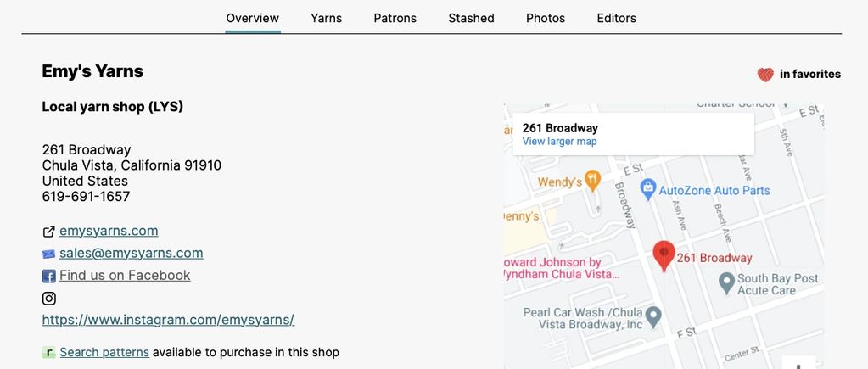Click the Instagram logo icon
The height and width of the screenshot is (369, 868).
[x=48, y=299]
